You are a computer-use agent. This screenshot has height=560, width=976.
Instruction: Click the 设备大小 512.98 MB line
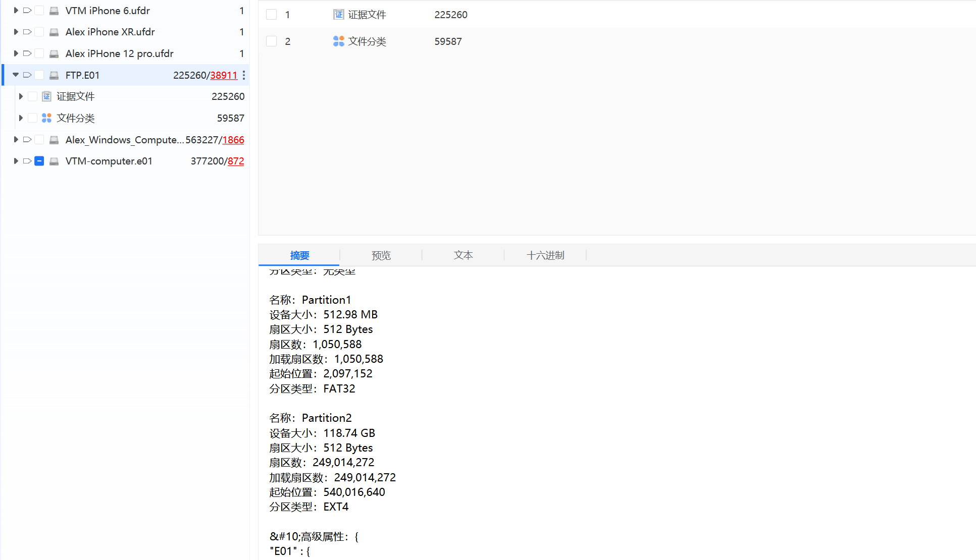coord(324,315)
